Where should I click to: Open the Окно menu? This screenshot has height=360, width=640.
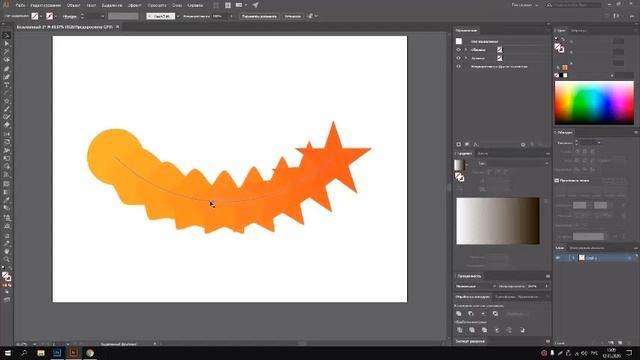(x=177, y=5)
